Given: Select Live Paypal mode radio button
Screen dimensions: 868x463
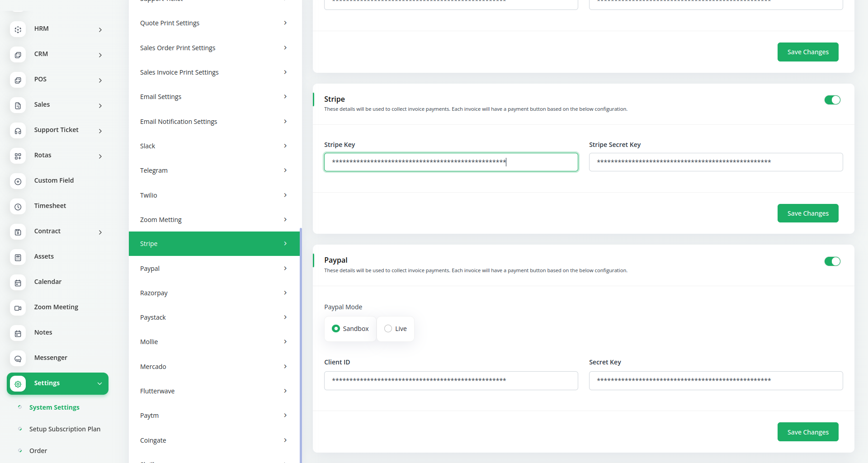Looking at the screenshot, I should tap(388, 329).
